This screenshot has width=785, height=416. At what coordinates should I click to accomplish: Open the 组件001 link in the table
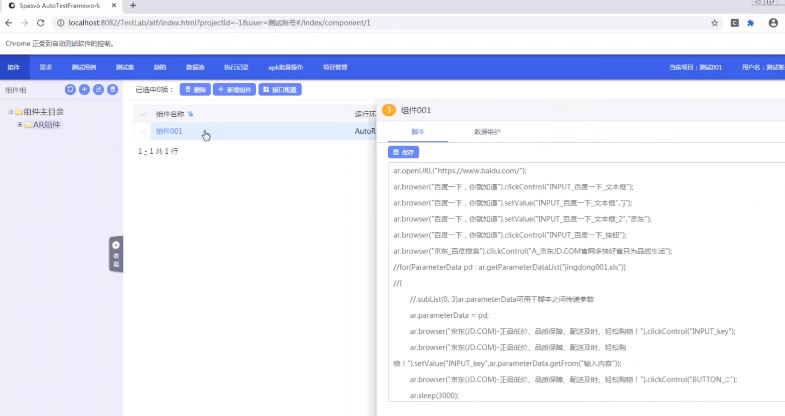[x=169, y=131]
